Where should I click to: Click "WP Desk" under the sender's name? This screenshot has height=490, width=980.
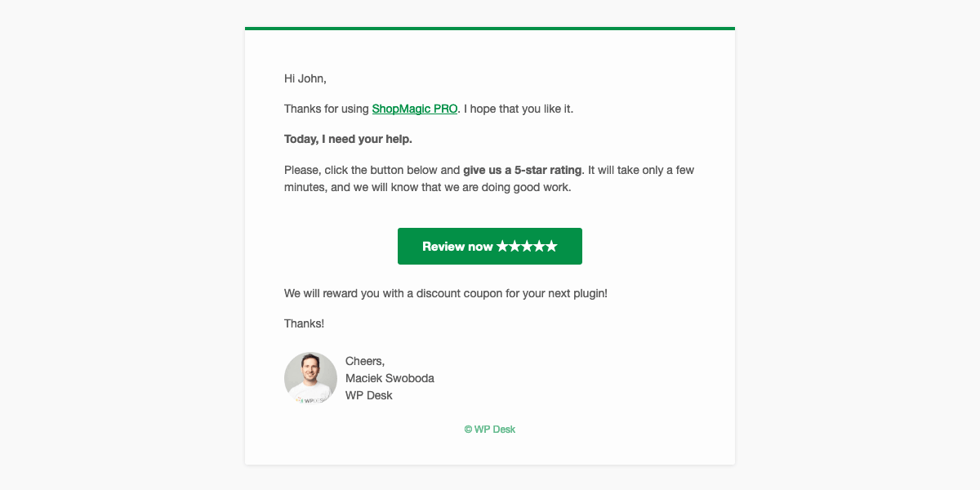(368, 395)
